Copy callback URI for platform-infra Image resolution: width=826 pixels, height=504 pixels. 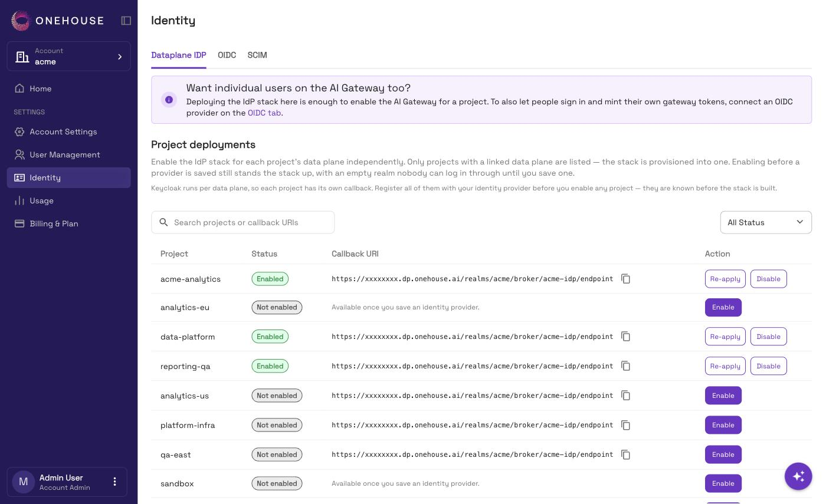[x=626, y=425]
